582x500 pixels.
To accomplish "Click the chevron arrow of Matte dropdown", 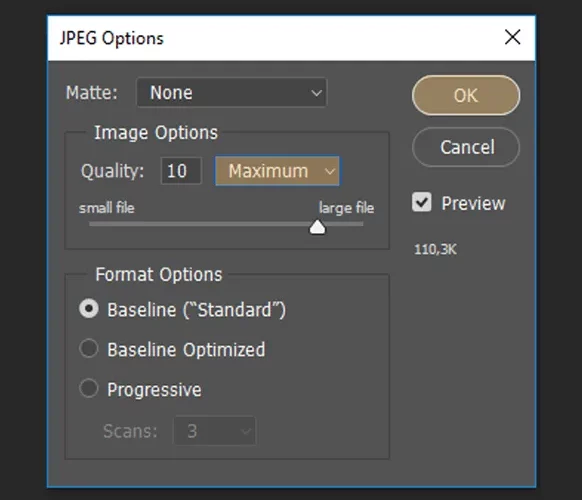I will tap(316, 93).
